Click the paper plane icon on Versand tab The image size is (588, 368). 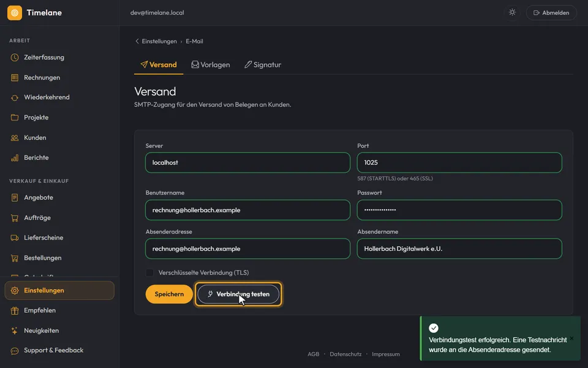[x=144, y=64]
